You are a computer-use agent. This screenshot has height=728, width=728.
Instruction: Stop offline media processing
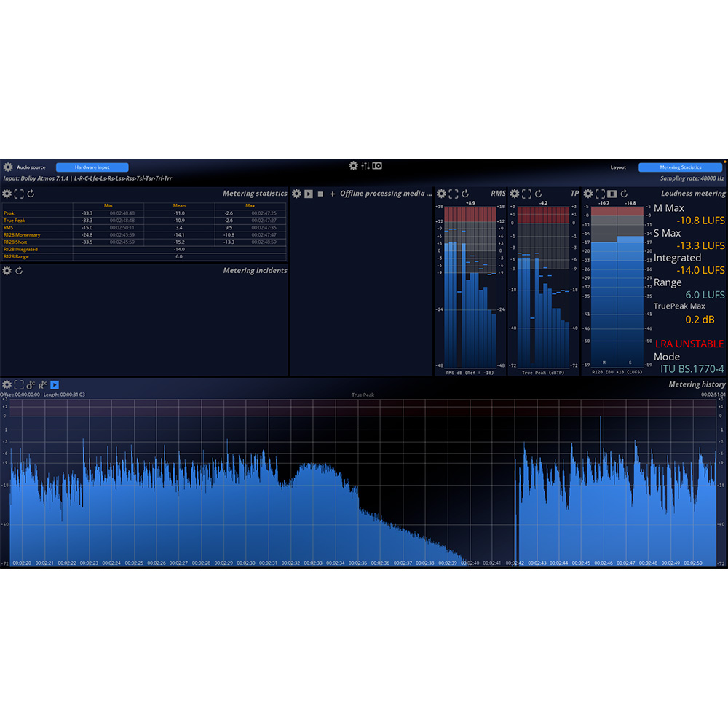320,194
